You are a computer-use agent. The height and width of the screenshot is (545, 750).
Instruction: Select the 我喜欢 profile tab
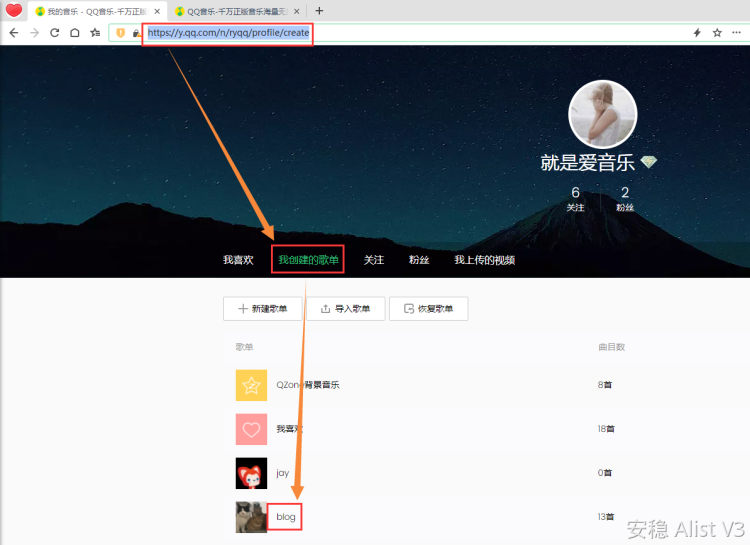coord(238,260)
